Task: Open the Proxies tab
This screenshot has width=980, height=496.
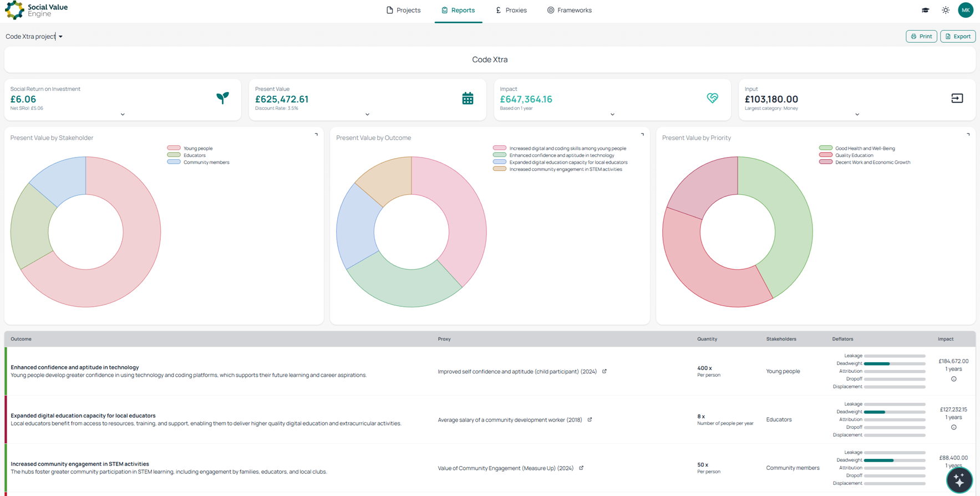Action: tap(511, 11)
